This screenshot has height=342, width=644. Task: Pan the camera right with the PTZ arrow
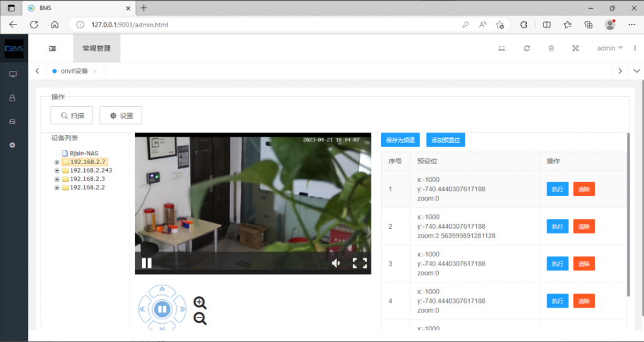click(181, 309)
